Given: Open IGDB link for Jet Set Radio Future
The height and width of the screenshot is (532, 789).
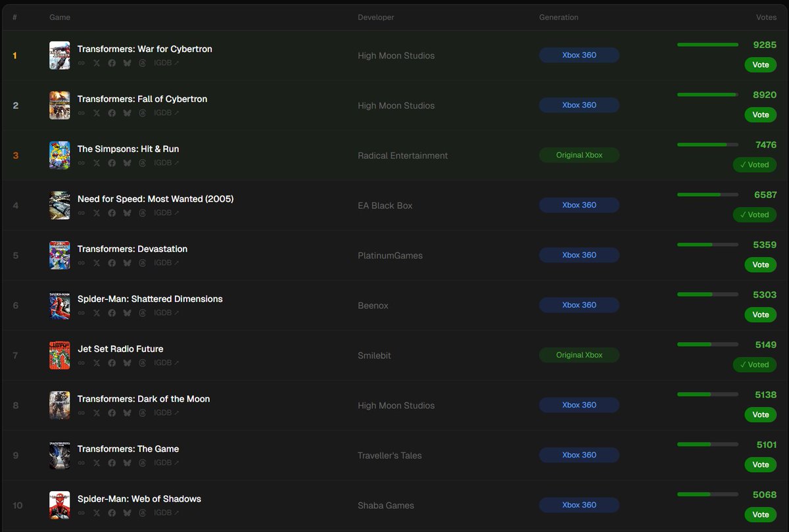Looking at the screenshot, I should [166, 363].
